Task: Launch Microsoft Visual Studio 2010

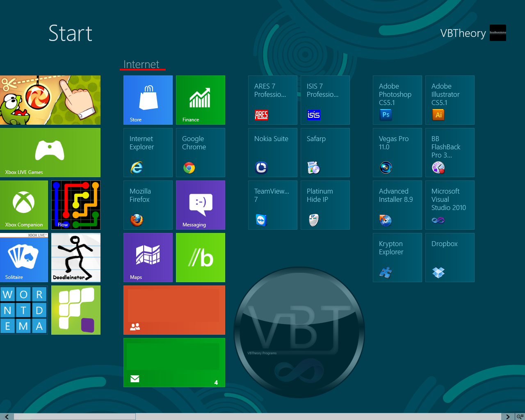Action: pos(450,205)
